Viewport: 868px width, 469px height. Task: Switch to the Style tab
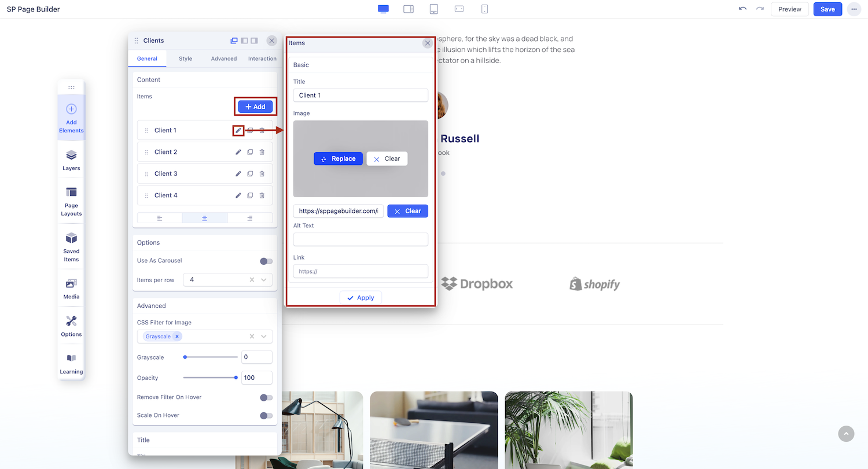[x=185, y=58]
